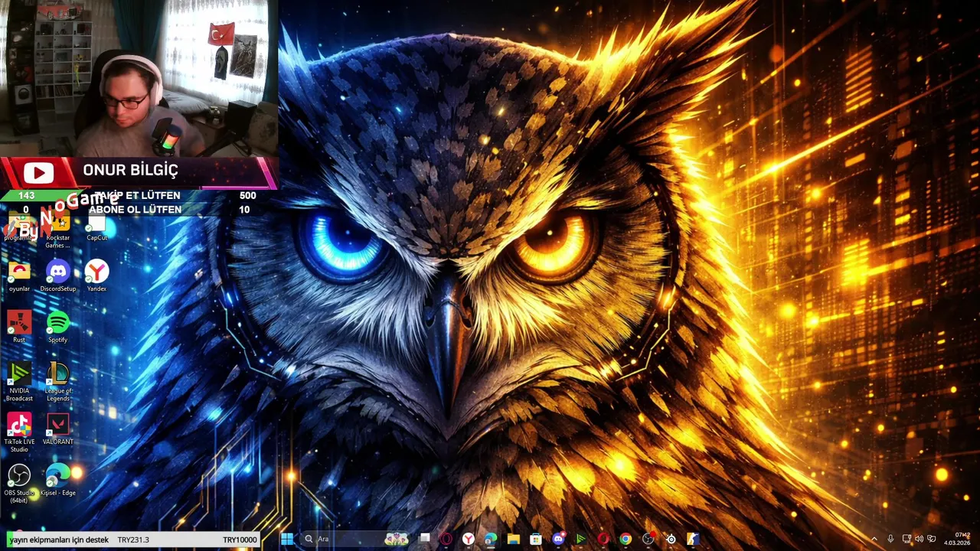
Task: Click the TRY10000 goal value
Action: pyautogui.click(x=240, y=540)
